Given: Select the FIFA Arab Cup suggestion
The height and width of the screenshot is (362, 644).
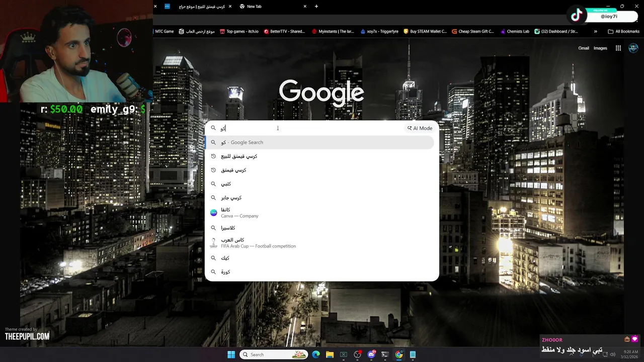Looking at the screenshot, I should (x=319, y=243).
